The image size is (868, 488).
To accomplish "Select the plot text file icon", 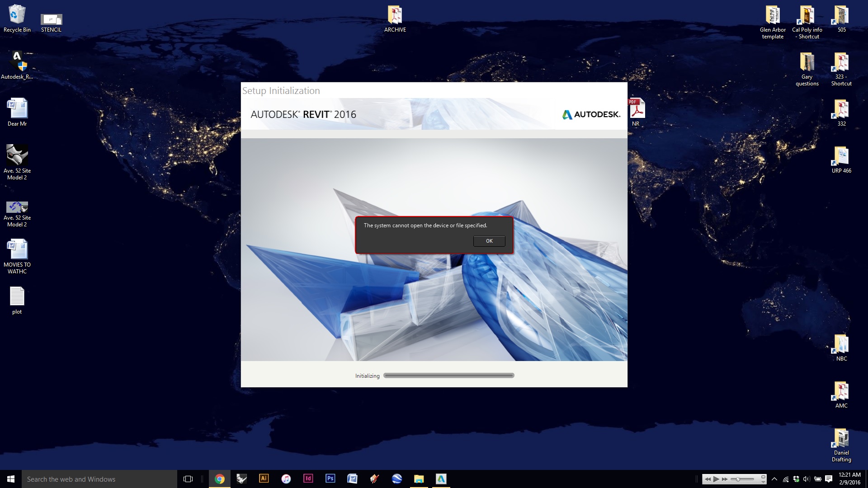I will (17, 300).
